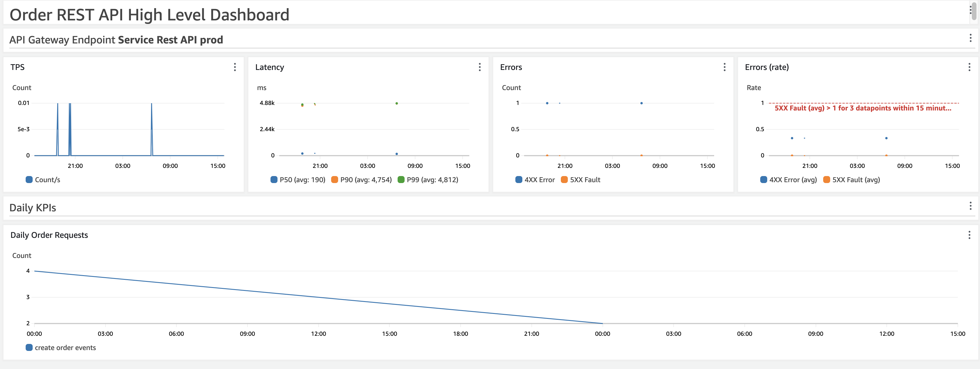The width and height of the screenshot is (980, 369).
Task: Open the Errors widget actions menu
Action: click(x=724, y=67)
